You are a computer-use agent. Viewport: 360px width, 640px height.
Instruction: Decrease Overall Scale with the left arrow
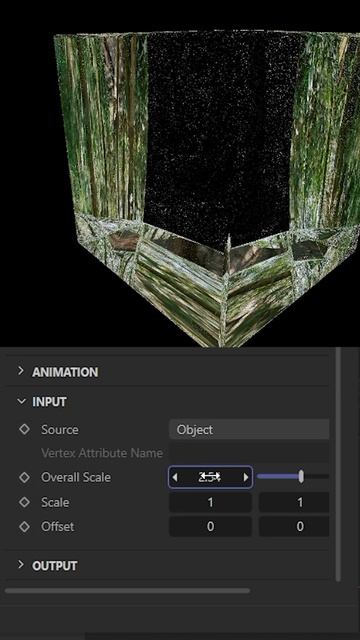pos(175,477)
